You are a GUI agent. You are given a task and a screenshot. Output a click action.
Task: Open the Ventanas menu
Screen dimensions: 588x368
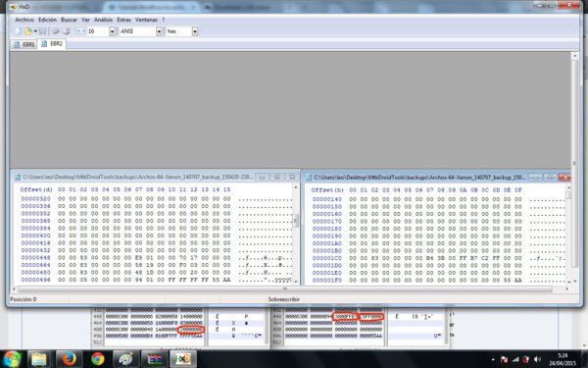pyautogui.click(x=146, y=20)
